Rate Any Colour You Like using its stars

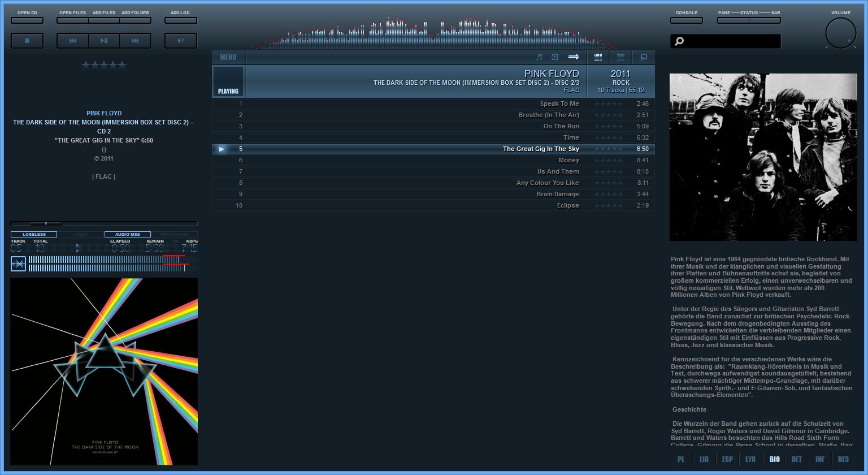coord(609,183)
